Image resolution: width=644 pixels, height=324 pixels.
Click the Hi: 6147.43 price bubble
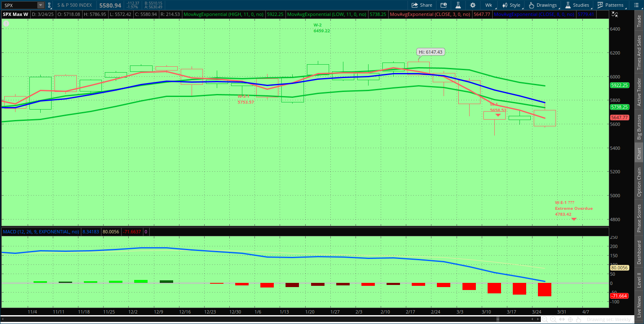click(x=430, y=52)
